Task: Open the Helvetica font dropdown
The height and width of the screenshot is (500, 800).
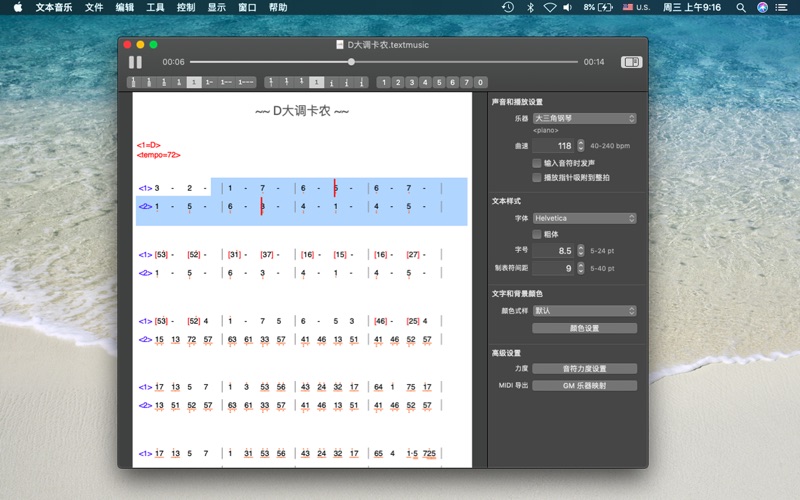Action: coord(584,218)
